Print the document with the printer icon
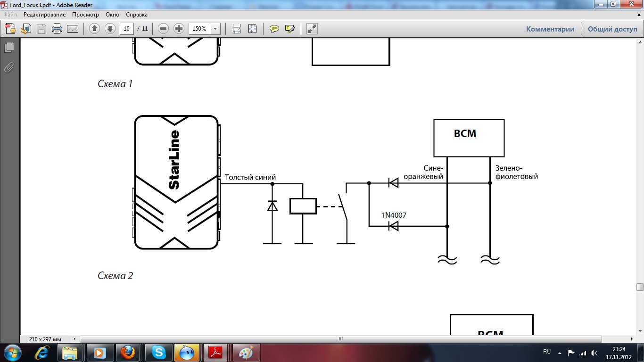The width and height of the screenshot is (644, 362). (57, 29)
